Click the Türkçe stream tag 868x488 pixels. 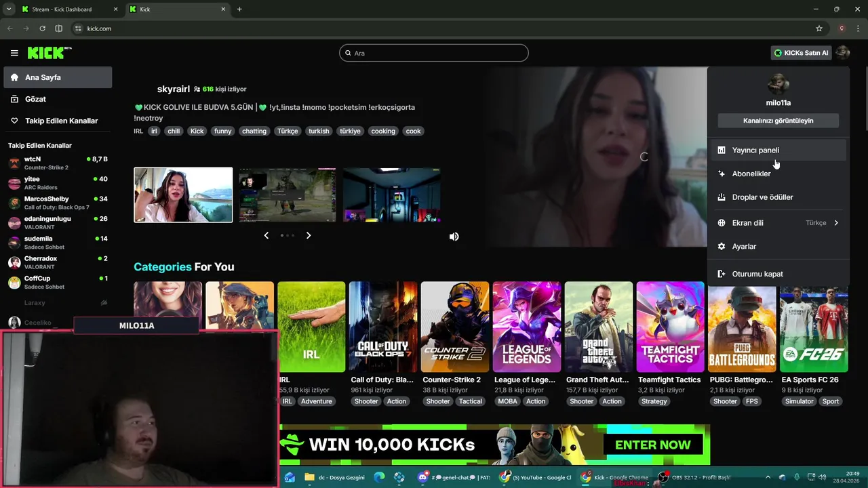point(288,131)
